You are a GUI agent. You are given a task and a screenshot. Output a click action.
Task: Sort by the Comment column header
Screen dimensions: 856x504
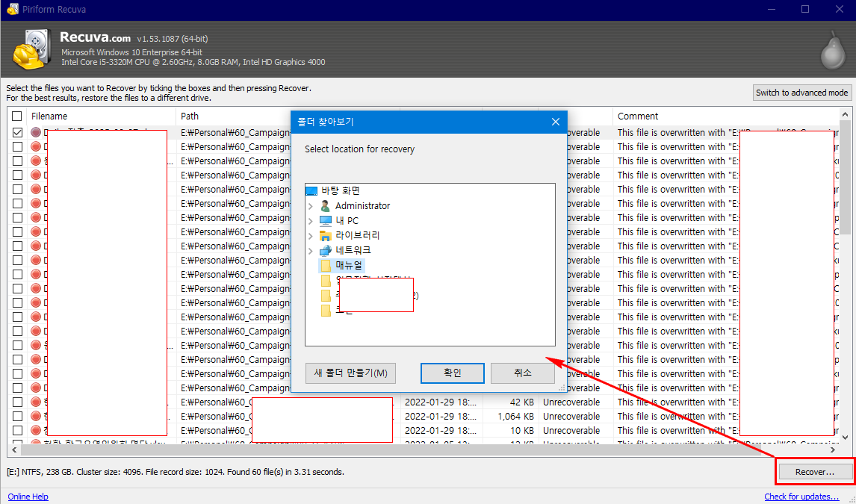tap(726, 116)
